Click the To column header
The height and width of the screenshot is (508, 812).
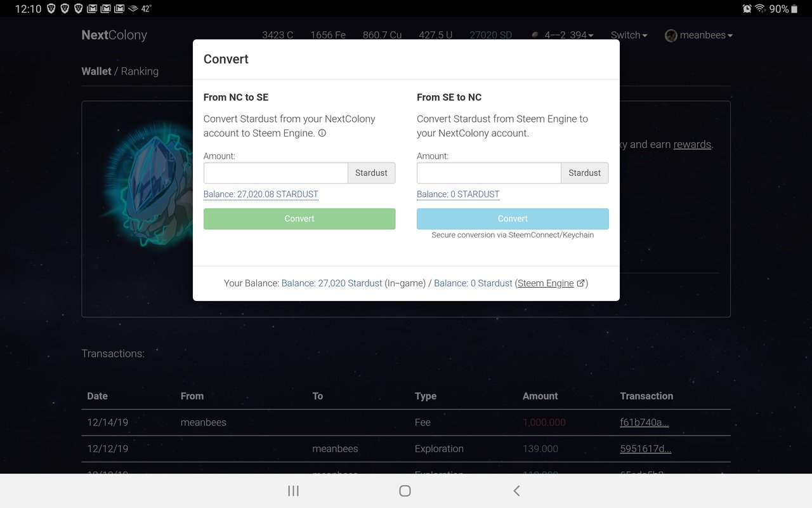318,396
